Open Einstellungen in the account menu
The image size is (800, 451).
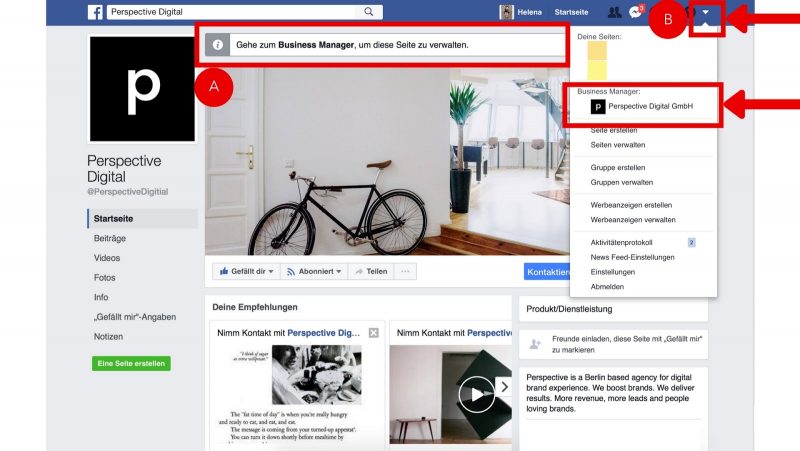point(613,272)
